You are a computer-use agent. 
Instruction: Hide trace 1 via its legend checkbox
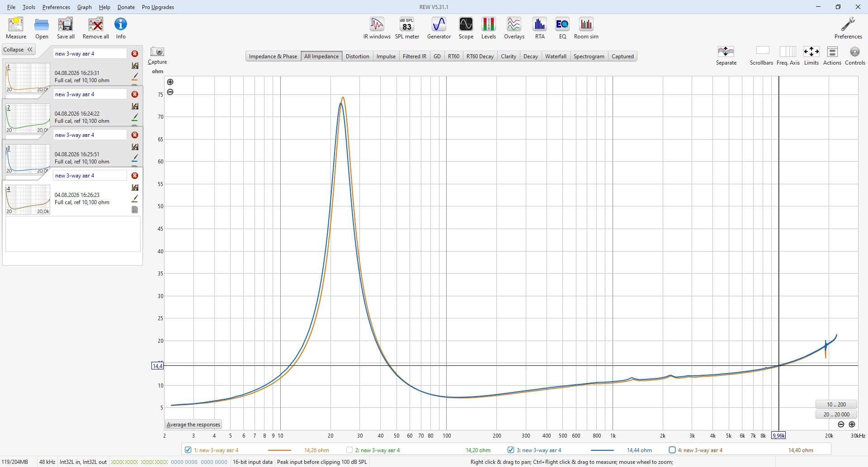[x=188, y=450]
